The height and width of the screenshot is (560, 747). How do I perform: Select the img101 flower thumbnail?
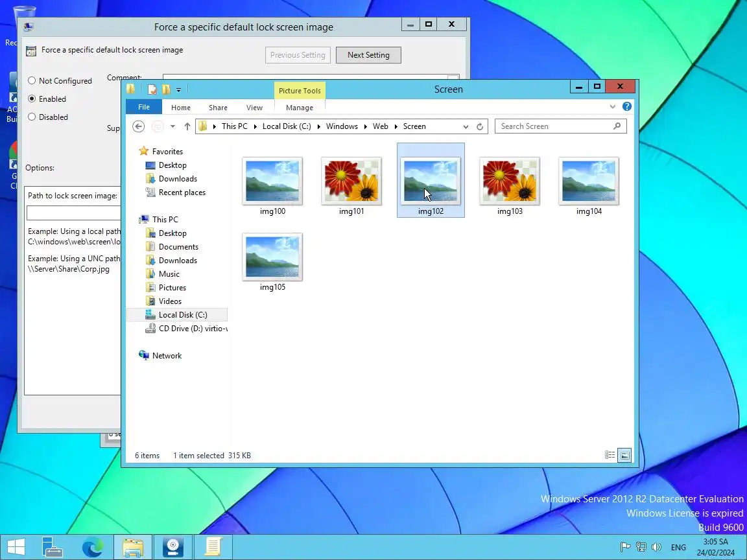pos(351,181)
